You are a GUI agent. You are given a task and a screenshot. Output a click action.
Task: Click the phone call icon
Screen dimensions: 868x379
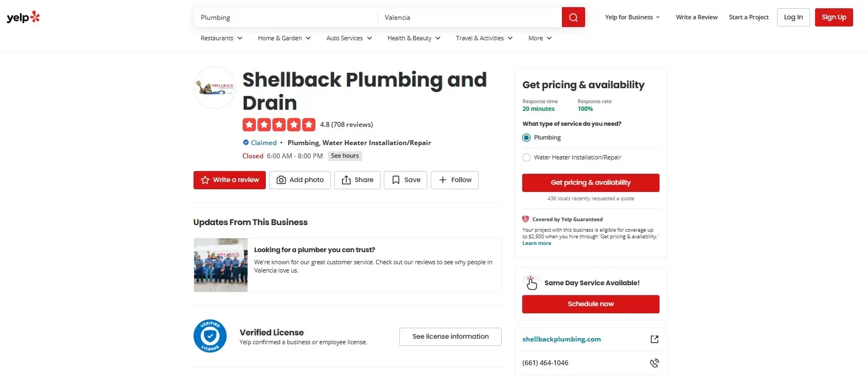[654, 363]
